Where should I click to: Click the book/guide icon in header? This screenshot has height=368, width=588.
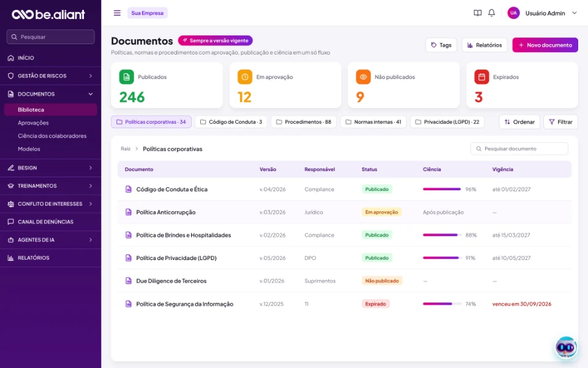click(477, 13)
